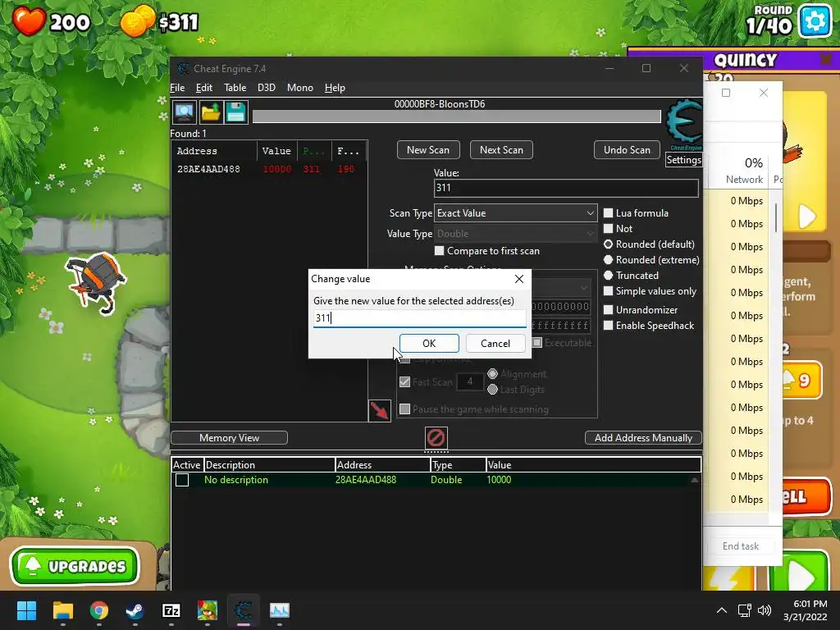Switch to Bloons TD6 taskbar icon

tap(208, 610)
